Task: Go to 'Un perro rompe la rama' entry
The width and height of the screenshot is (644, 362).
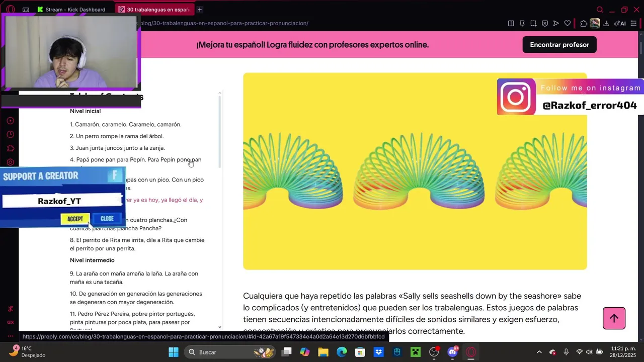Action: [117, 136]
